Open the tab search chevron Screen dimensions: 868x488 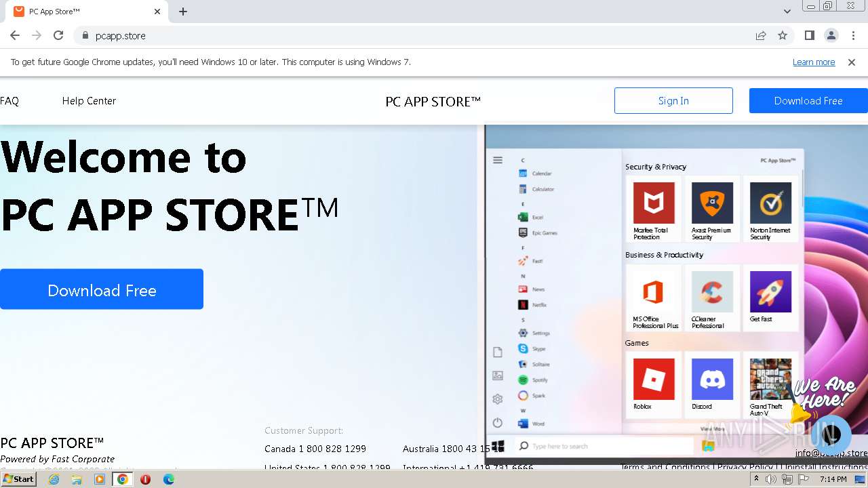787,12
